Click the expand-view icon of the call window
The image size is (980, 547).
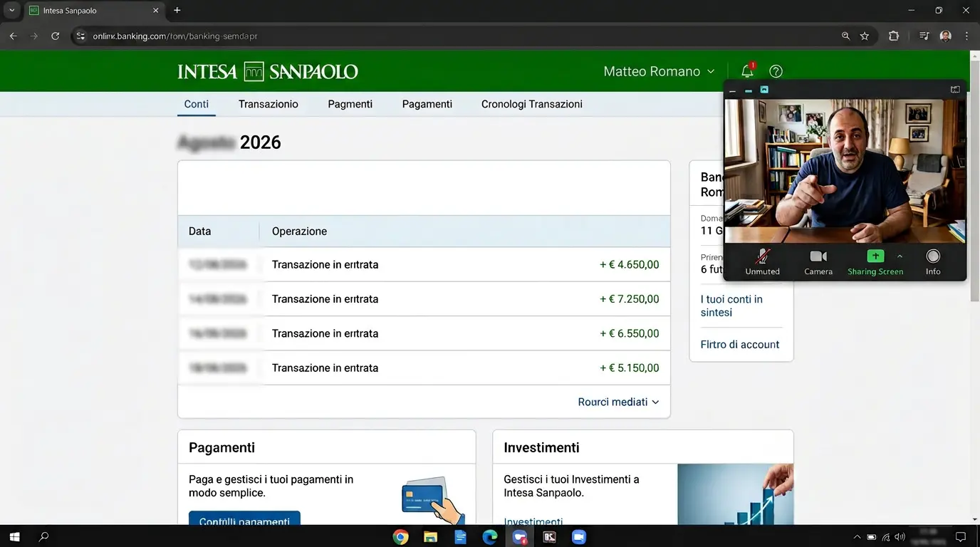coord(955,90)
